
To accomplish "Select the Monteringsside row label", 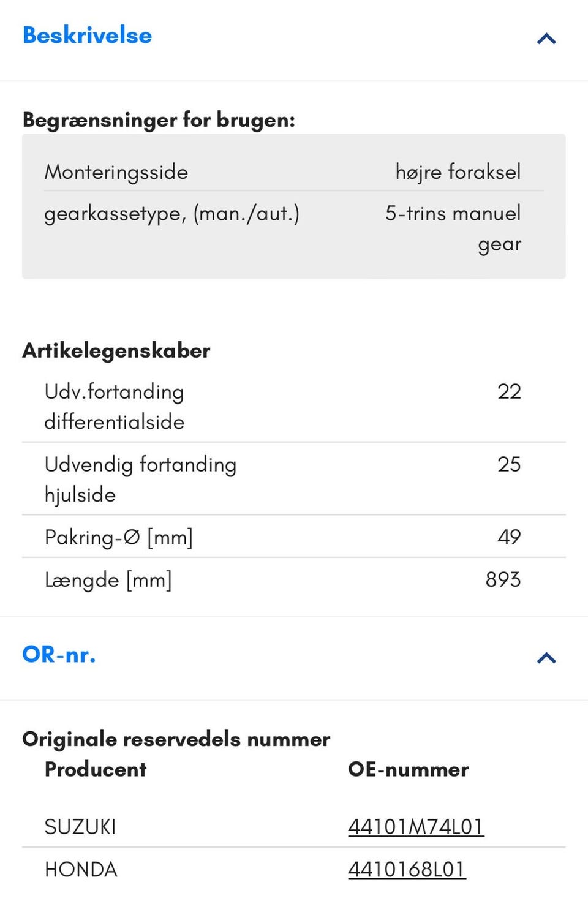I will tap(116, 172).
